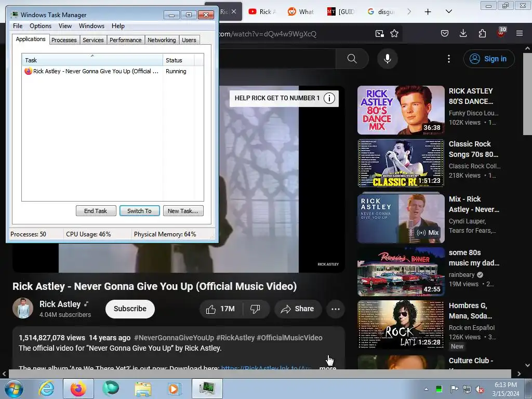Click the #RickAstley hashtag link
The image size is (532, 399).
(235, 338)
